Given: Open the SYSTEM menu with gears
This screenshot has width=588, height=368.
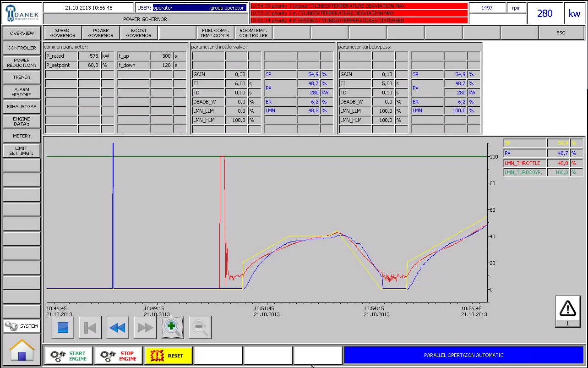Looking at the screenshot, I should pyautogui.click(x=22, y=326).
